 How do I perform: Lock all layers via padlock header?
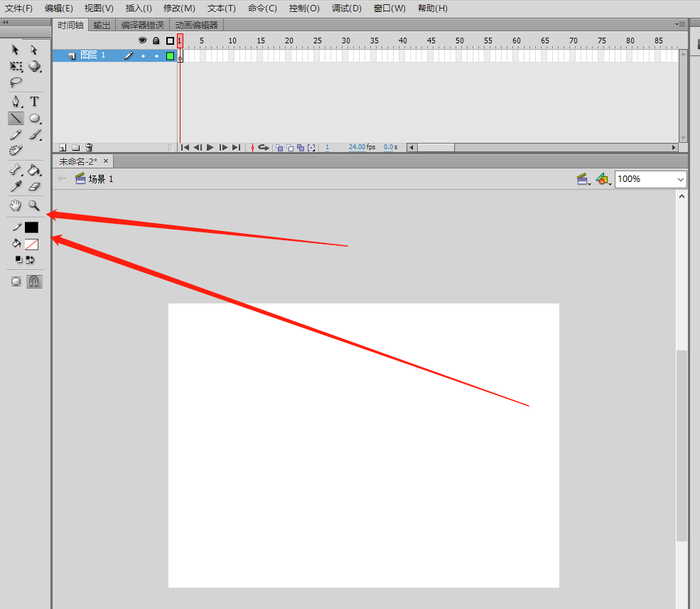pos(156,41)
